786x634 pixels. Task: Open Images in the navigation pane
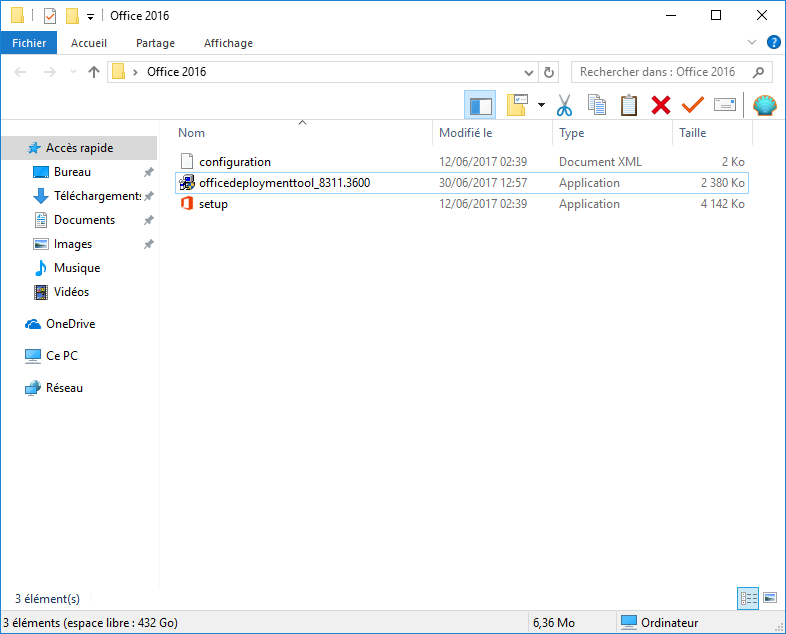click(x=73, y=244)
